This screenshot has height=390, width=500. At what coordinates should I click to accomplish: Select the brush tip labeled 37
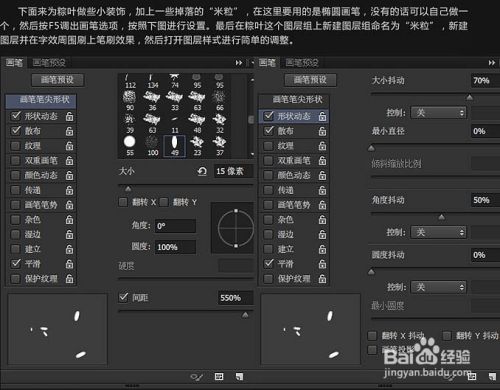point(220,146)
